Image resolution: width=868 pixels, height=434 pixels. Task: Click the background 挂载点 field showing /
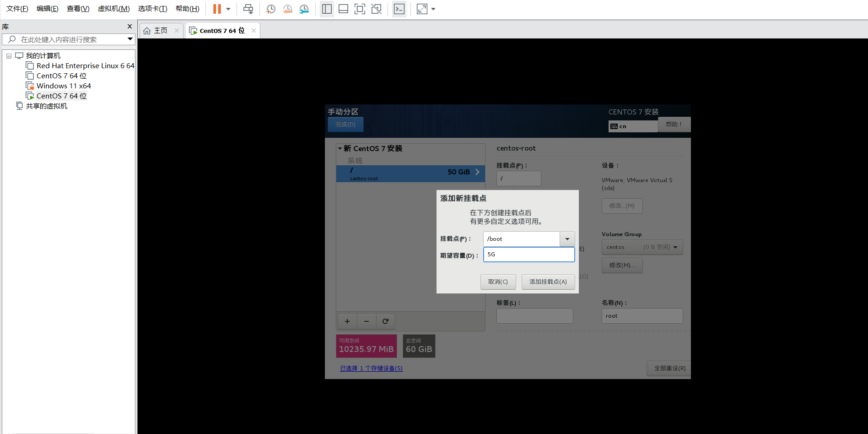[518, 179]
